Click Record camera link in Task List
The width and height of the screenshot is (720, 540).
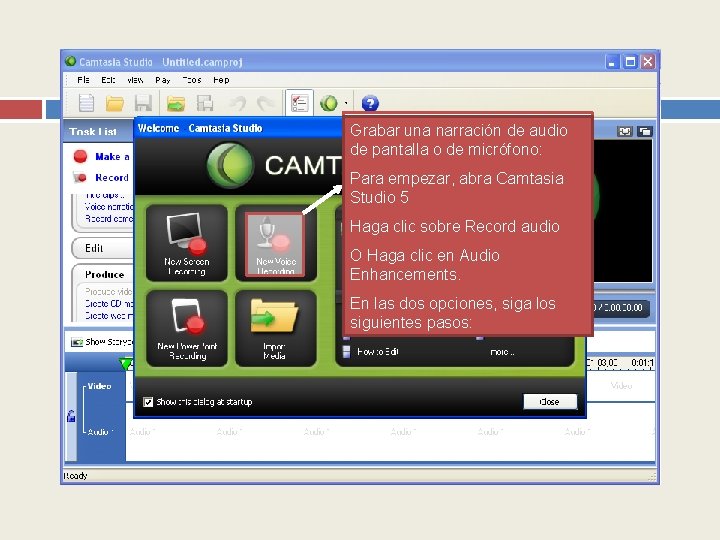[x=109, y=219]
